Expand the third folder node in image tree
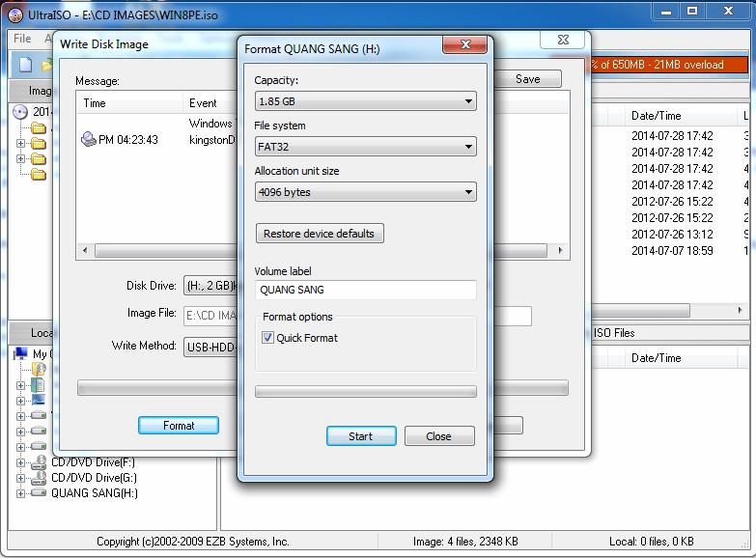This screenshot has height=558, width=756. [20, 158]
